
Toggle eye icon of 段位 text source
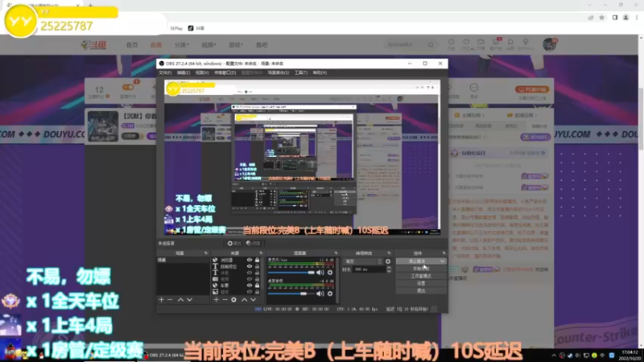click(x=250, y=266)
